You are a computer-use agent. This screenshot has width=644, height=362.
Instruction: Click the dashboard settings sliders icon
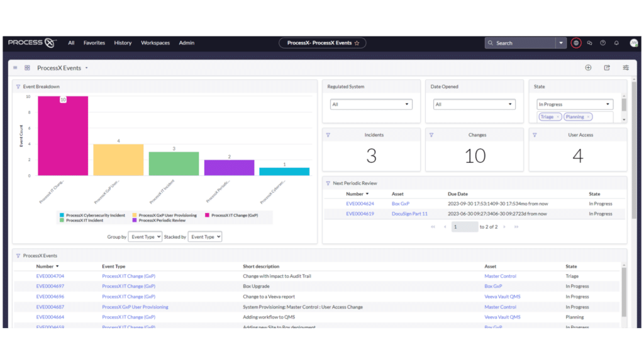(x=626, y=67)
